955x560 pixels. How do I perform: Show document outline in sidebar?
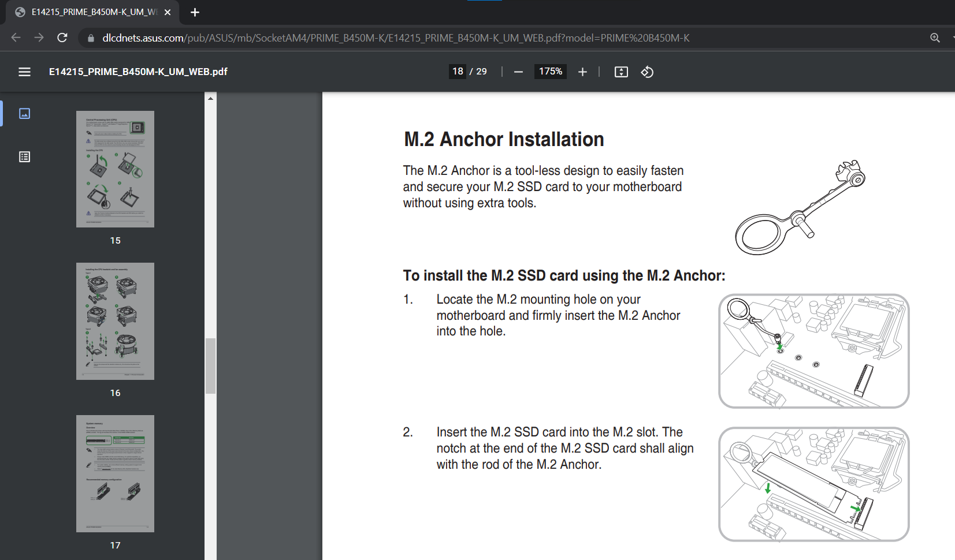point(24,157)
